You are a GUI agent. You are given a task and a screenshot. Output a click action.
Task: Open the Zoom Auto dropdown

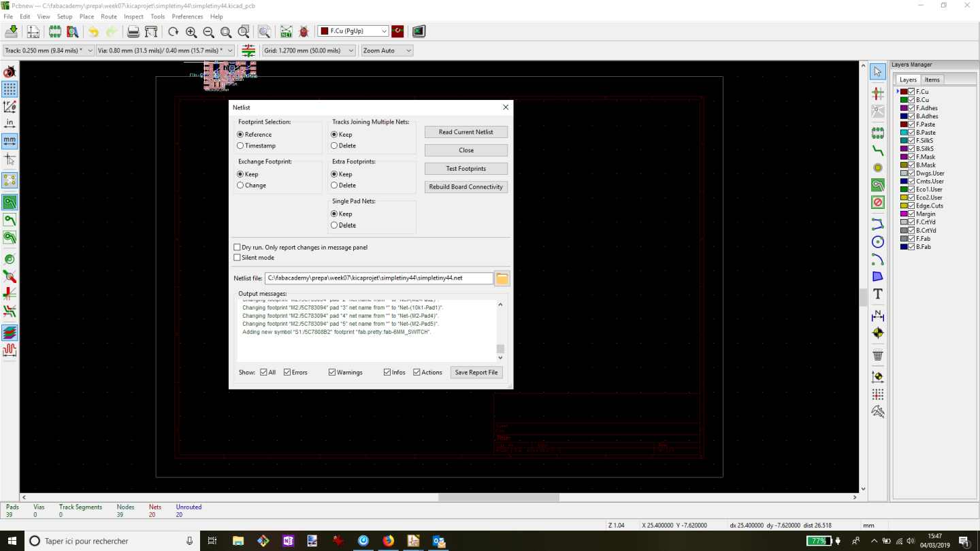(x=387, y=50)
